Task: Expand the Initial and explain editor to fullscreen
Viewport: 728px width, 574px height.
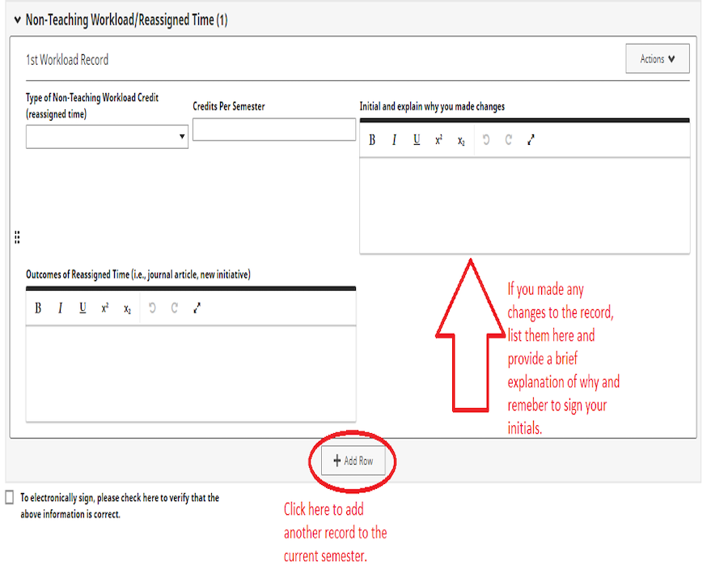Action: 531,140
